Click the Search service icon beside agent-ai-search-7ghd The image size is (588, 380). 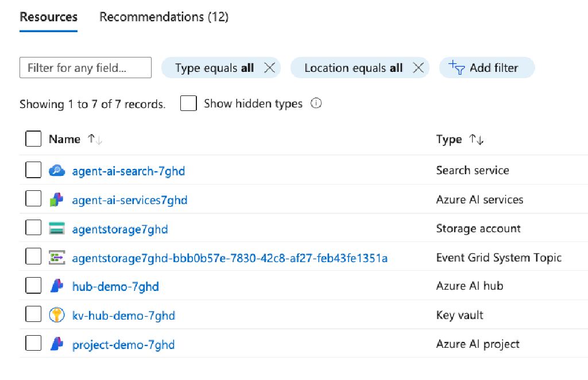tap(57, 170)
